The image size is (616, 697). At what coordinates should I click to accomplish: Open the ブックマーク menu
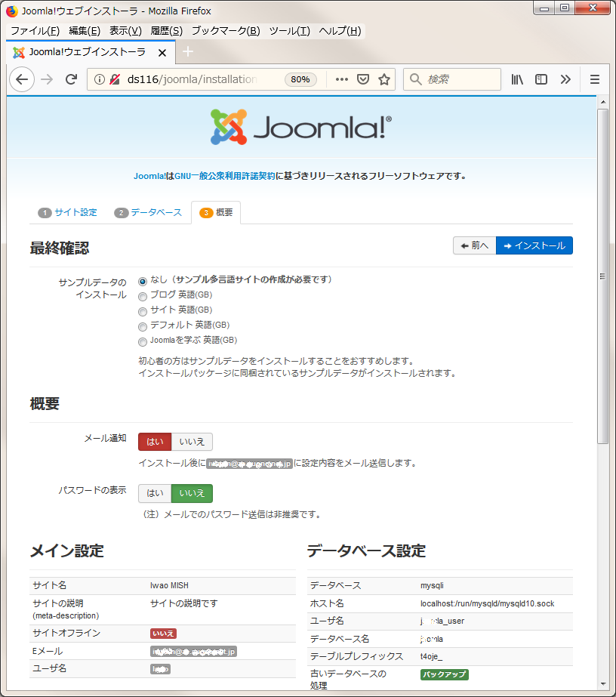[226, 31]
